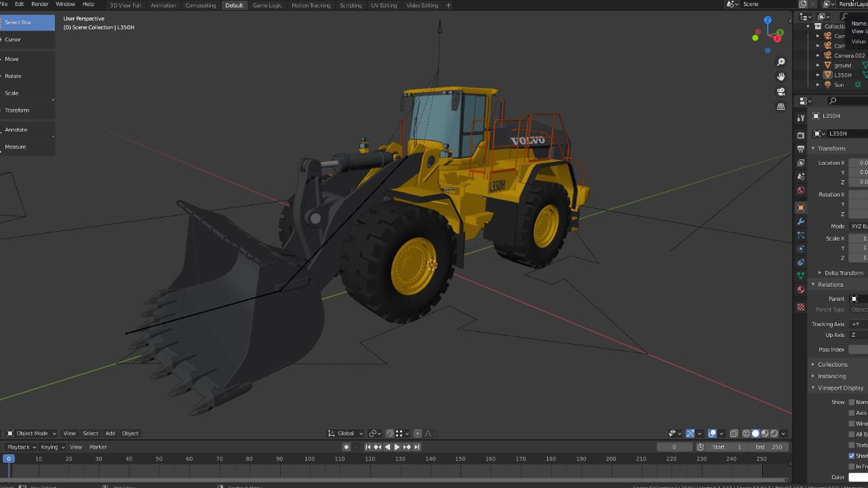This screenshot has height=488, width=868.
Task: Collapse the Transform panel
Action: click(x=831, y=148)
